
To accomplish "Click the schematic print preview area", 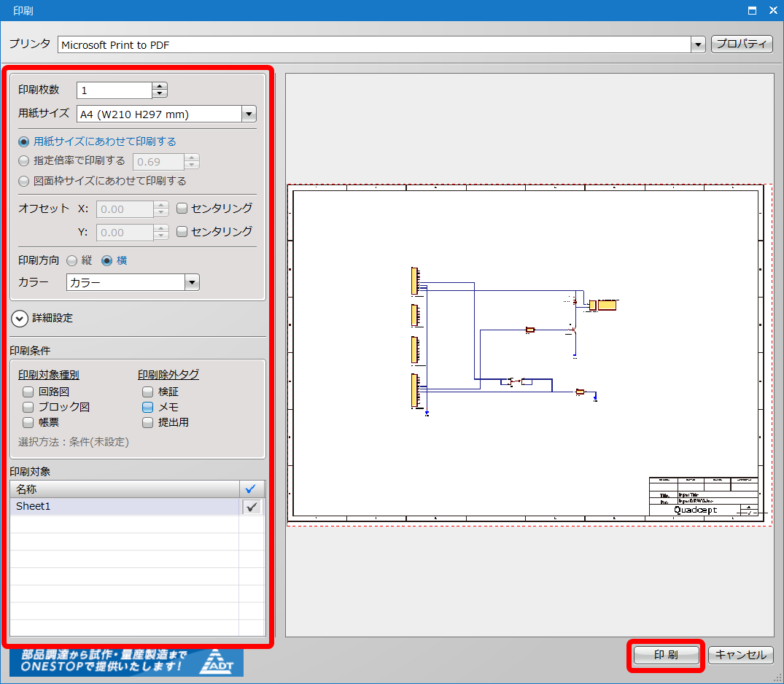I will [525, 354].
